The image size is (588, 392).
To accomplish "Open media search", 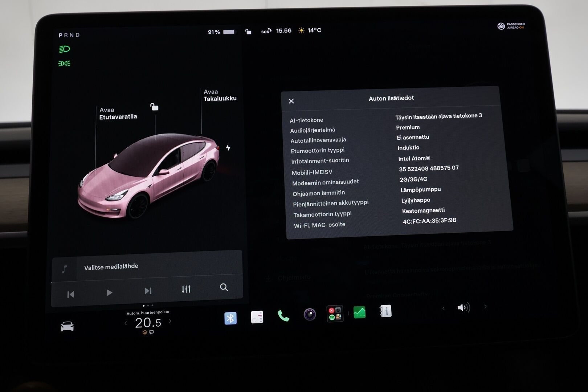I will (x=224, y=287).
